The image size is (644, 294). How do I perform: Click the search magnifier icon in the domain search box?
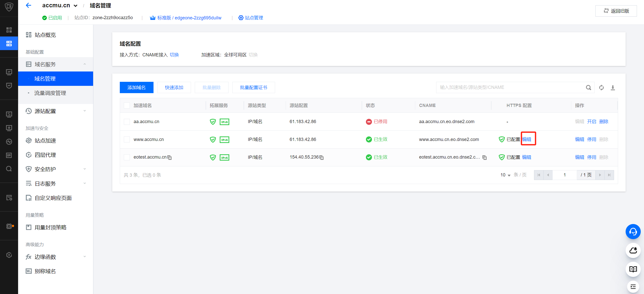[x=588, y=87]
